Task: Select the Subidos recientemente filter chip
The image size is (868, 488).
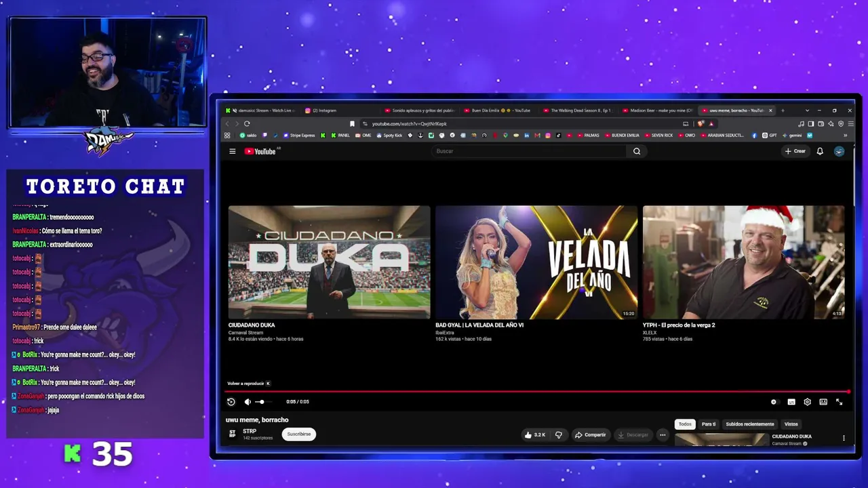Action: click(750, 424)
